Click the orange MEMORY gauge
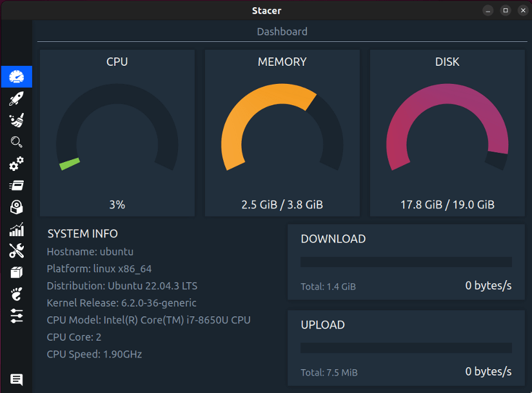 (282, 127)
